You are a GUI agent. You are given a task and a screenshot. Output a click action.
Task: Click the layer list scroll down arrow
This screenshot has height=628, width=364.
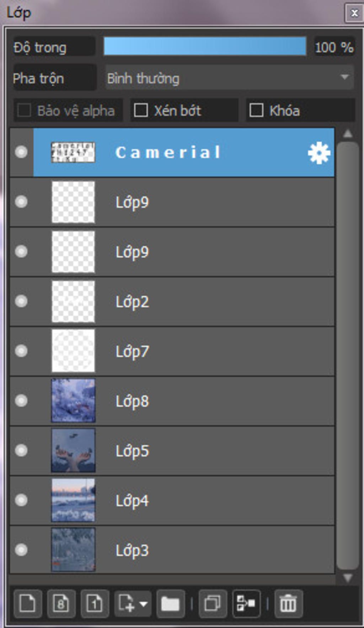[x=347, y=578]
